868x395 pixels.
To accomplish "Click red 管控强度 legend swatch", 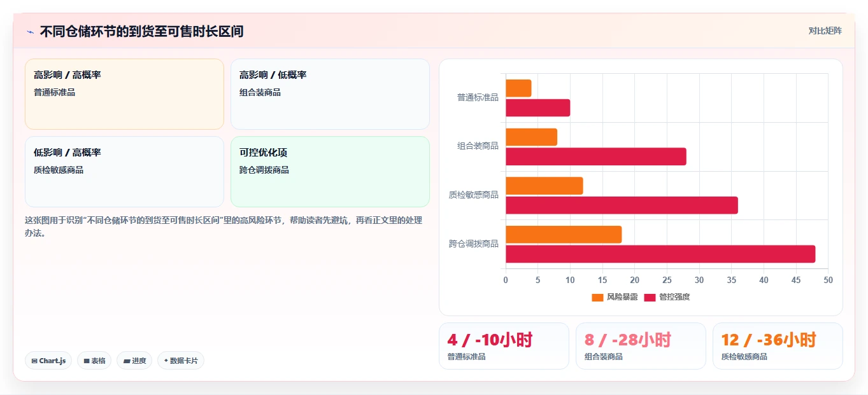I will coord(650,298).
